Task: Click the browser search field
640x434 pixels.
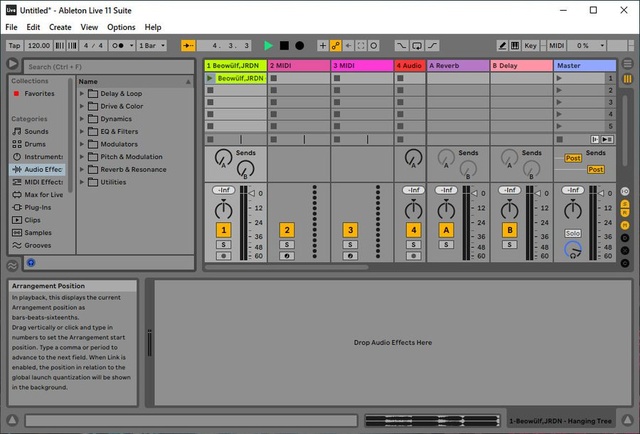Action: coord(100,66)
